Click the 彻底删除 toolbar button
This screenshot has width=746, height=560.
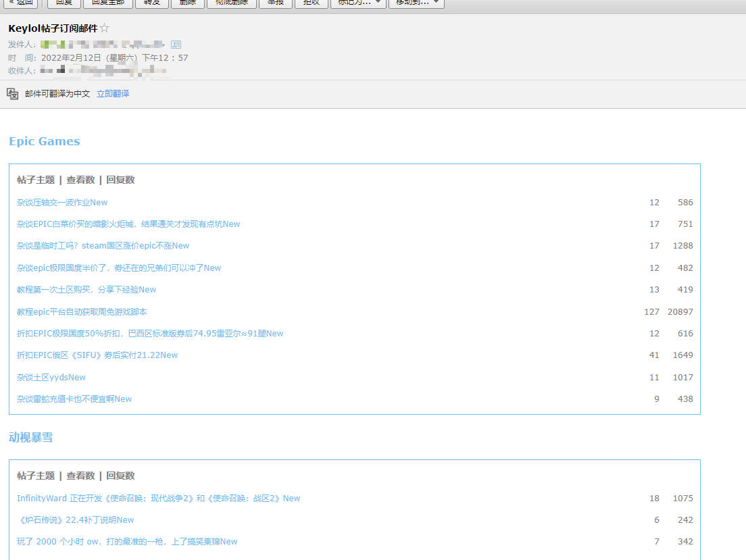click(232, 3)
